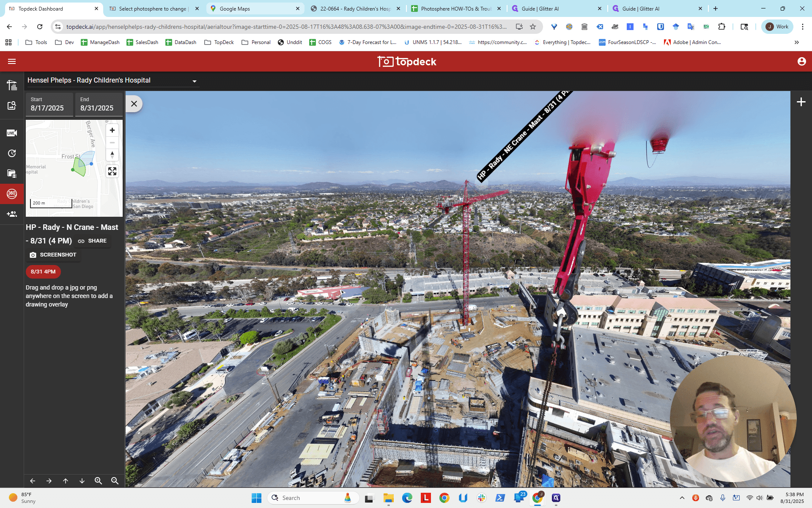Select the 8/31 4PM time chip
This screenshot has width=812, height=508.
(x=43, y=272)
